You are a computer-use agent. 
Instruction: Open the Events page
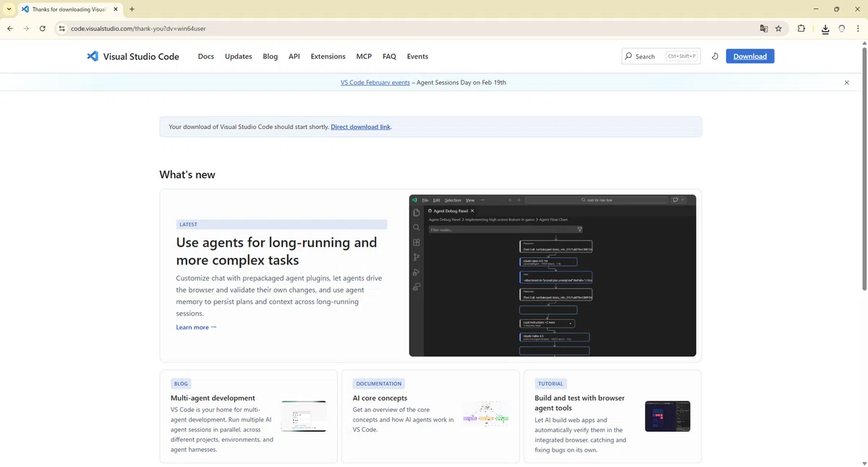[417, 56]
